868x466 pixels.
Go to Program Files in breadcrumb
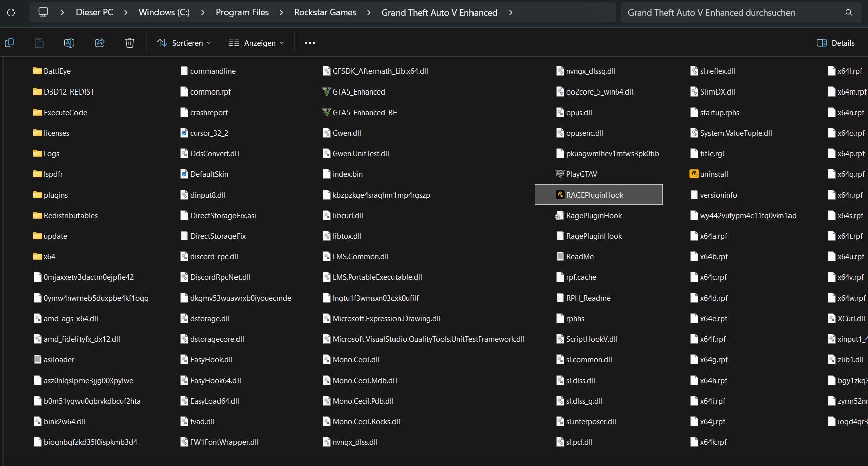242,12
